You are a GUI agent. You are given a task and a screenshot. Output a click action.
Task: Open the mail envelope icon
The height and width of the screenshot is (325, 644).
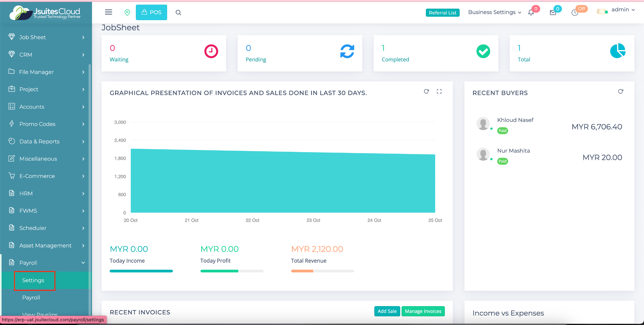[553, 13]
